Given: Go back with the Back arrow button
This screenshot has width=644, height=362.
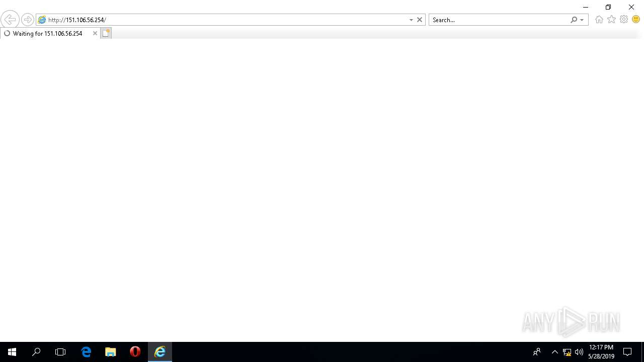Looking at the screenshot, I should [10, 20].
